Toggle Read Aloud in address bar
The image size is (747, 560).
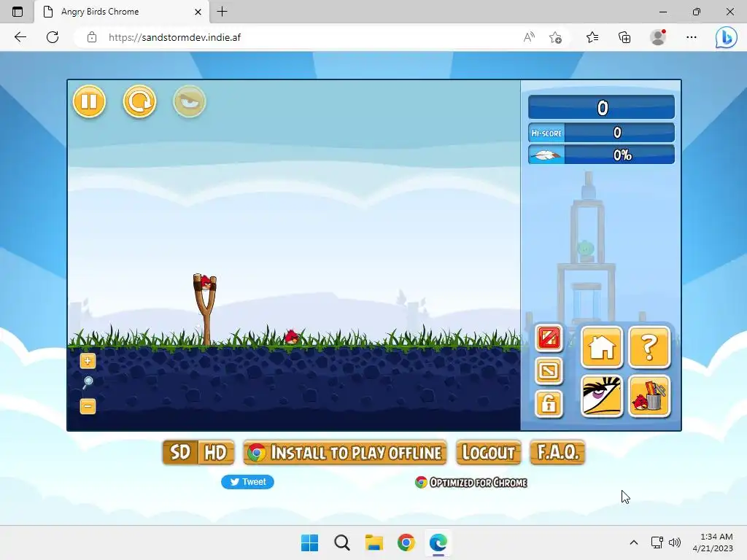[529, 37]
